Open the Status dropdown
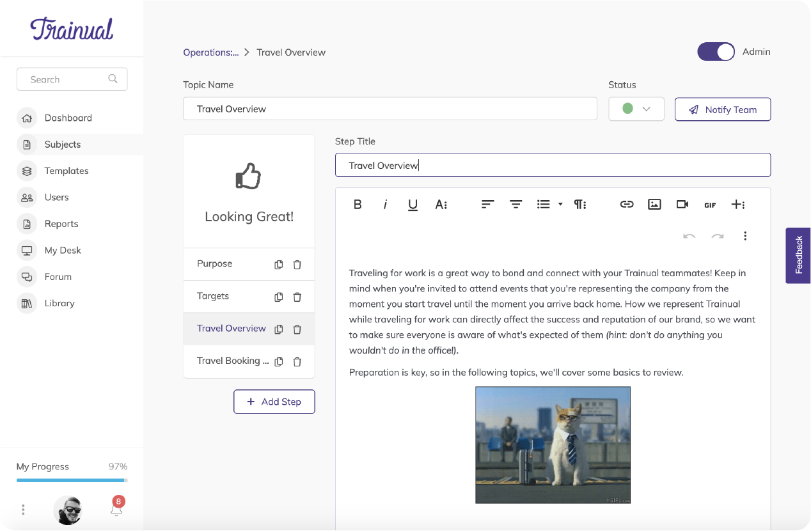Viewport: 811px width, 532px height. pos(636,109)
